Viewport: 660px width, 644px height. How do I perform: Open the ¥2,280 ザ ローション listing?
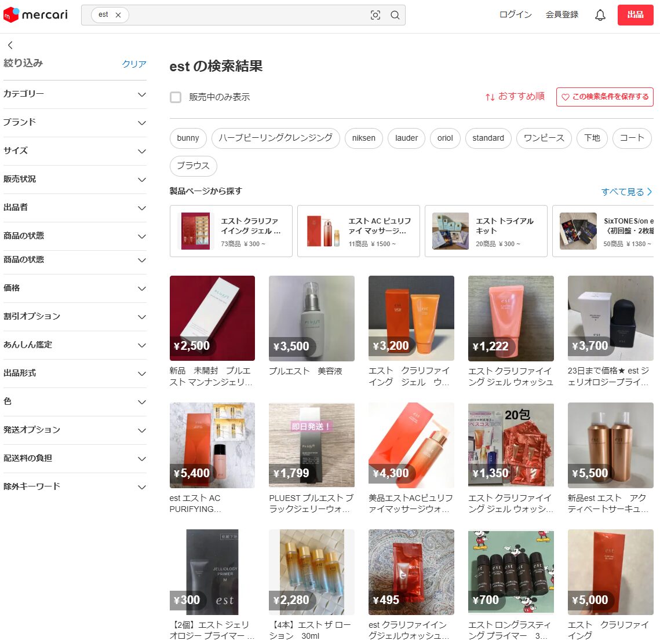tap(312, 573)
